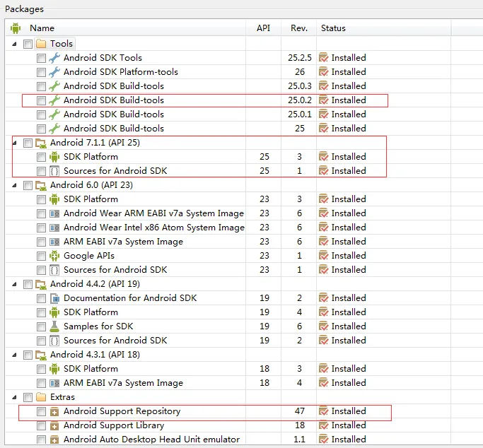Select the ARM EABI v7a System Image API 23 row
The height and width of the screenshot is (448, 483).
[x=123, y=242]
